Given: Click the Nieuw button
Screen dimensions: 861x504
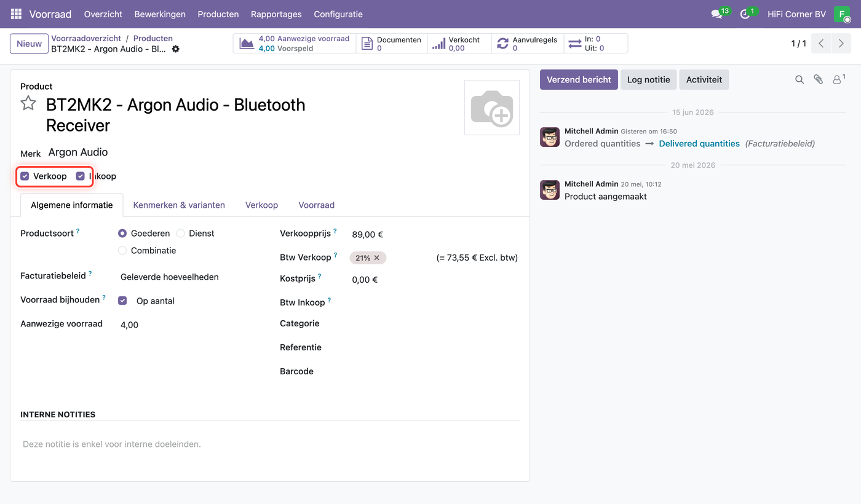Looking at the screenshot, I should pyautogui.click(x=29, y=44).
